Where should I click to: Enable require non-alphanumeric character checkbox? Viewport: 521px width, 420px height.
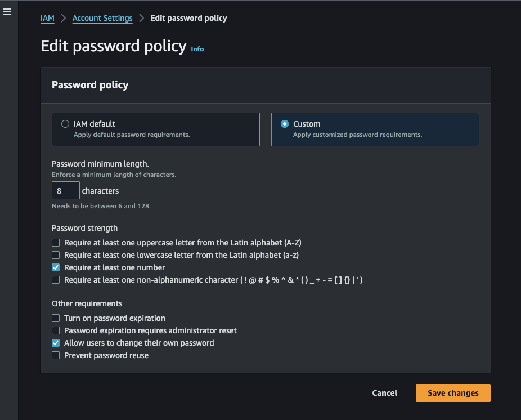(56, 280)
